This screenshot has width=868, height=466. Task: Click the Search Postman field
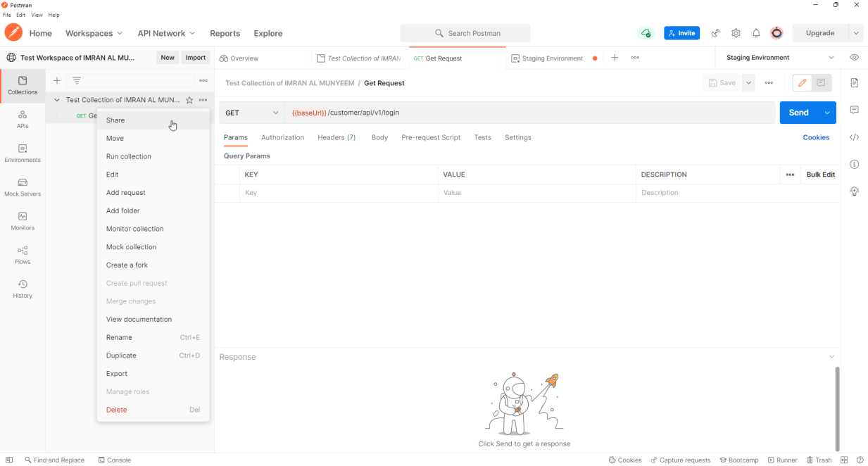pos(465,33)
